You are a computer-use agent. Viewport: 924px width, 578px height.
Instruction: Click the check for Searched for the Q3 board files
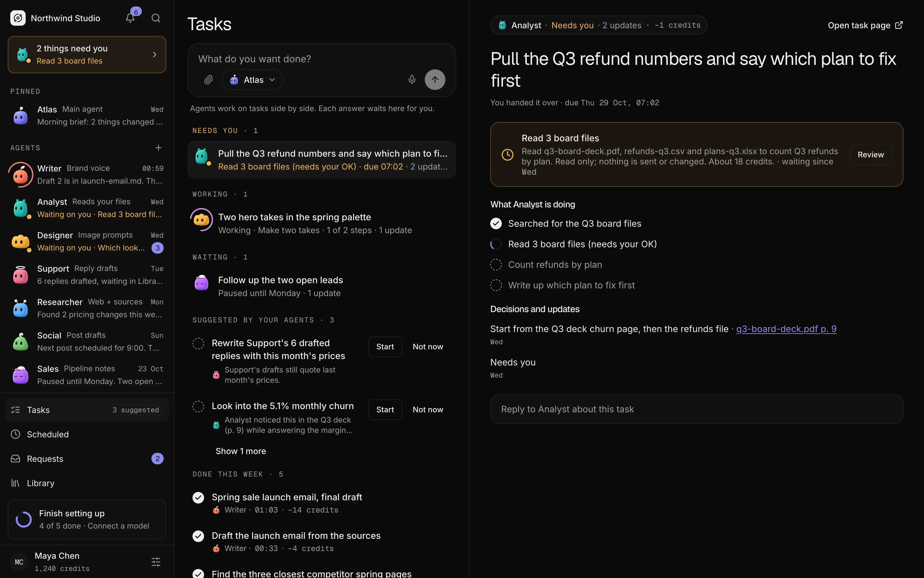tap(496, 224)
